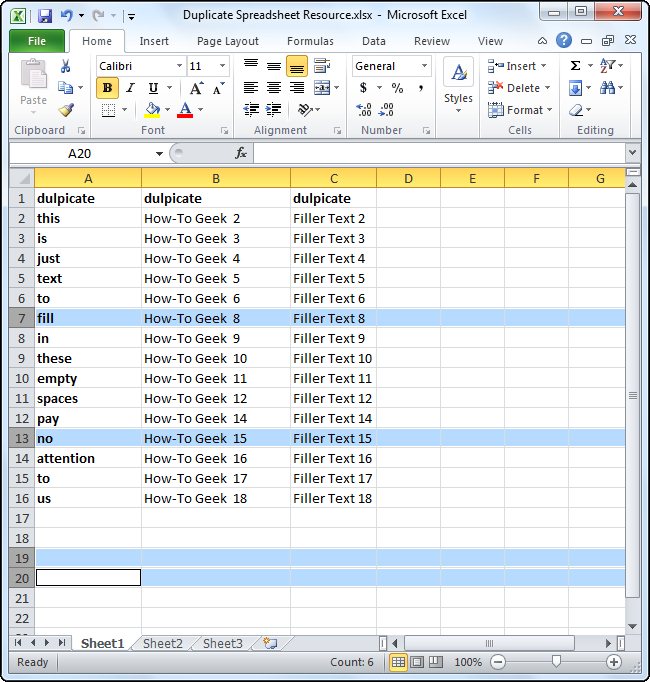Screen dimensions: 650x682
Task: Open the File tab
Action: point(37,41)
